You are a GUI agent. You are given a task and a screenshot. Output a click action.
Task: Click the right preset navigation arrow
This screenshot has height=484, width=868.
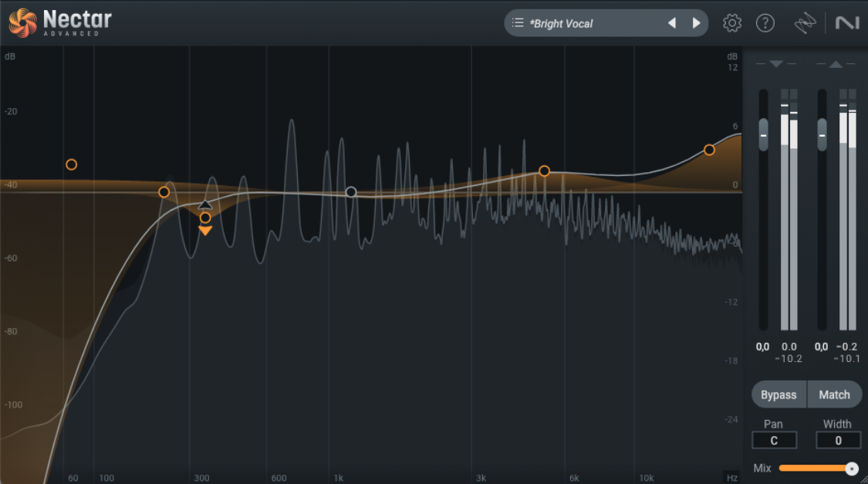pos(695,22)
